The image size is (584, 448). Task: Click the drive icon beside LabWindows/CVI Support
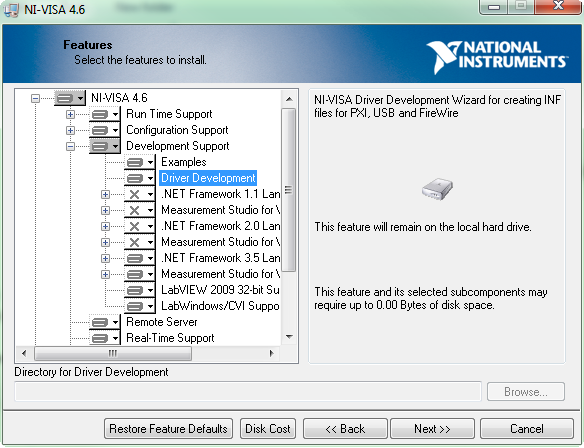pyautogui.click(x=135, y=306)
